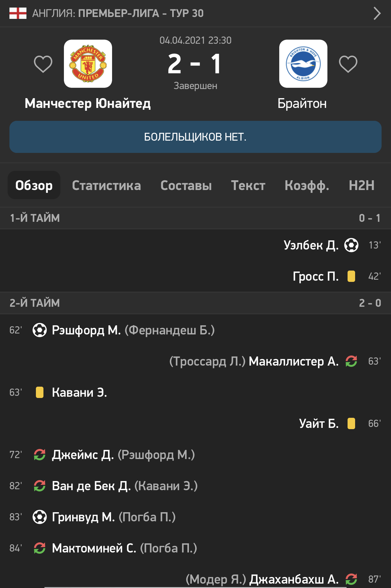The image size is (391, 588).
Task: Open league page via right chevron arrow
Action: (377, 14)
